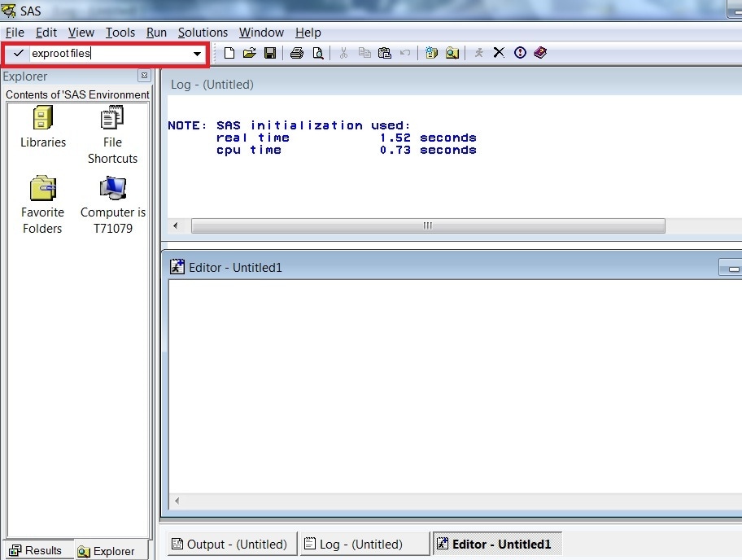Clear All using the X toolbar icon
This screenshot has width=742, height=560.
(498, 52)
